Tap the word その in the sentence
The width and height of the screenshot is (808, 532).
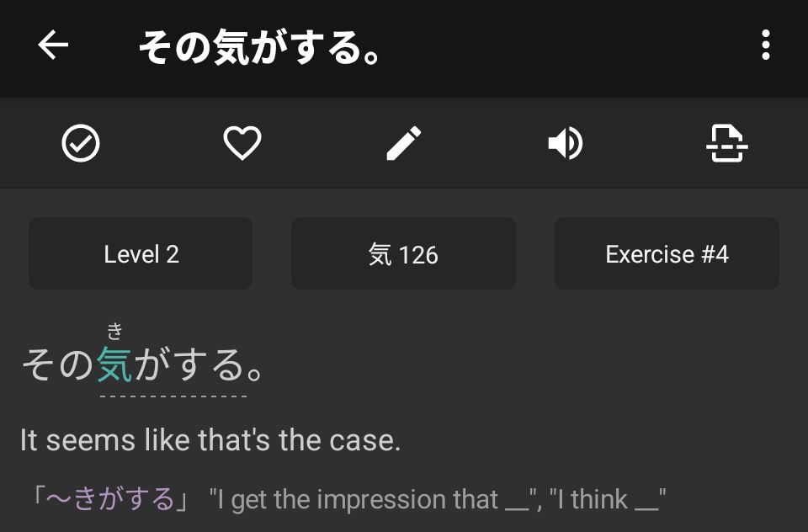[x=57, y=365]
